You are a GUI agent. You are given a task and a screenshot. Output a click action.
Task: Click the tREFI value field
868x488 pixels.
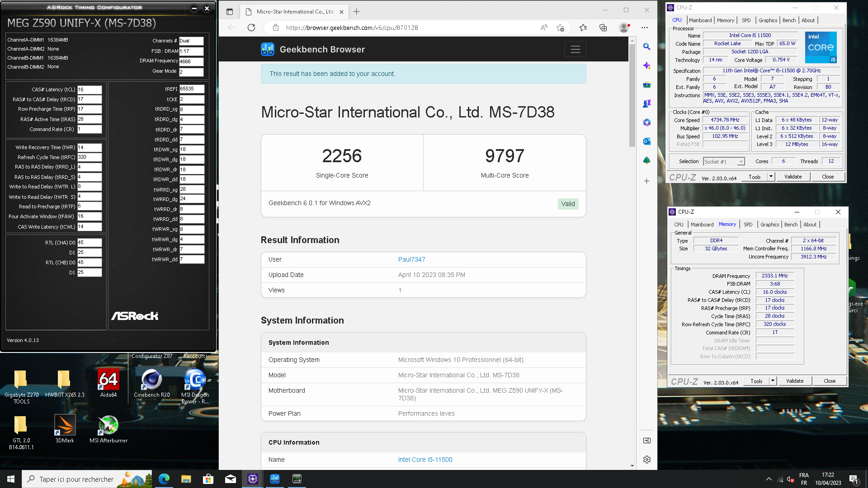coord(192,89)
